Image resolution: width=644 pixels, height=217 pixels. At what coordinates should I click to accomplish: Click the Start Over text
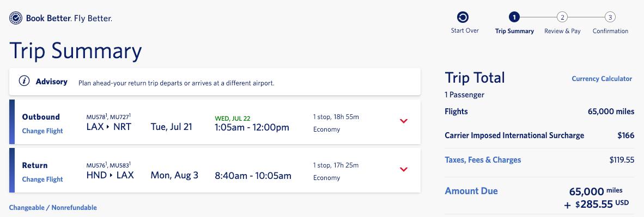coord(465,30)
